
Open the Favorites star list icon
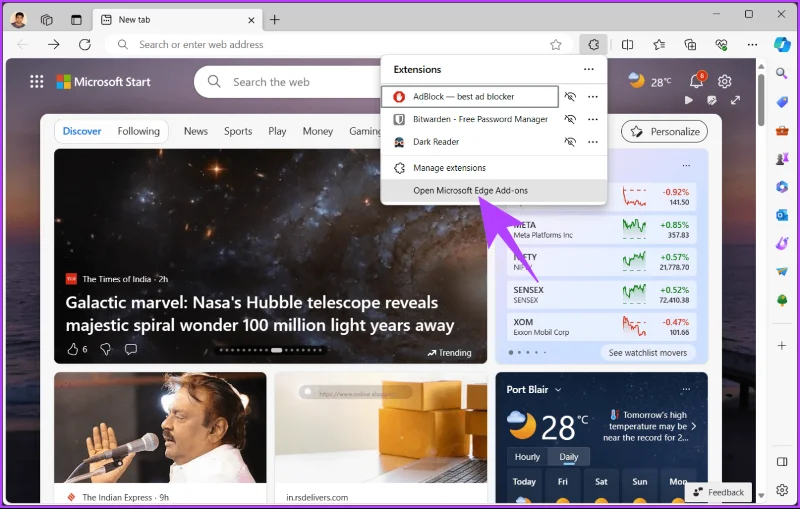(x=659, y=45)
